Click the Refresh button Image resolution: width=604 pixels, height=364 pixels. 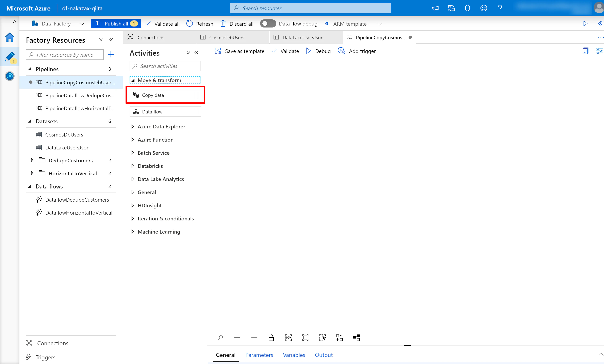point(200,24)
